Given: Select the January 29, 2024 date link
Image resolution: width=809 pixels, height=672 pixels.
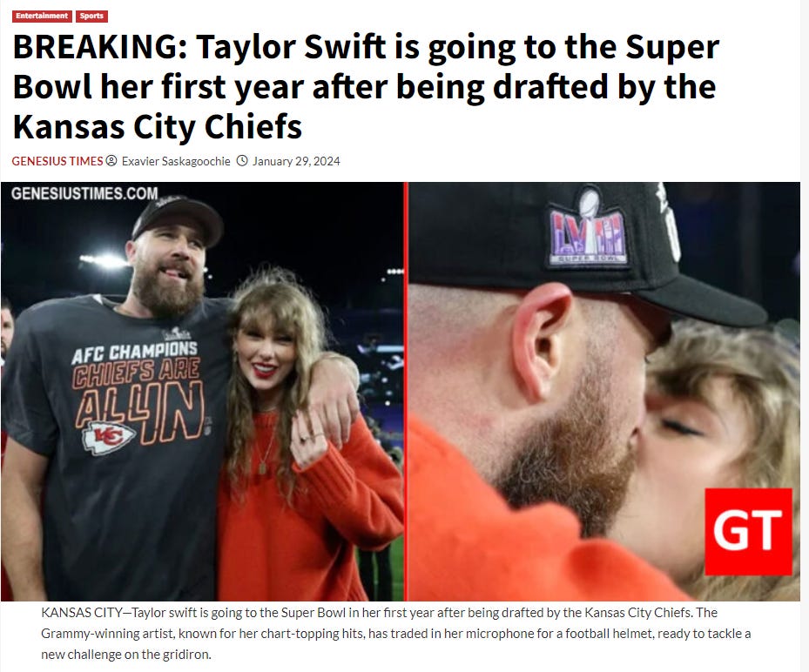Looking at the screenshot, I should coord(296,161).
